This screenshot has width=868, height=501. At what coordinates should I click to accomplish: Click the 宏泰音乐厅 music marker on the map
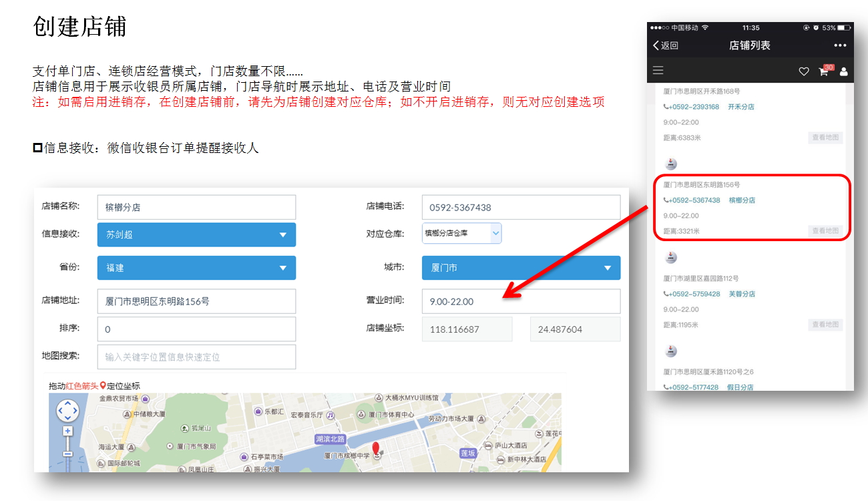330,415
